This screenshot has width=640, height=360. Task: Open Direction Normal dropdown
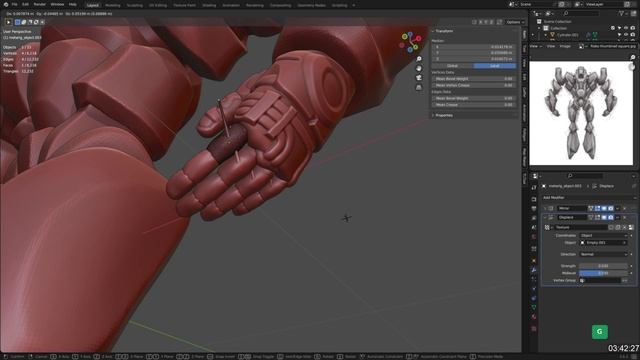click(603, 254)
